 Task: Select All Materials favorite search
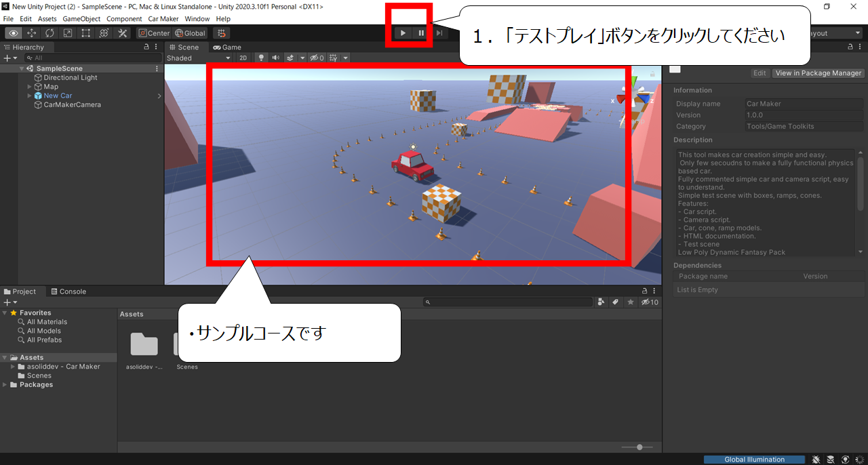47,322
